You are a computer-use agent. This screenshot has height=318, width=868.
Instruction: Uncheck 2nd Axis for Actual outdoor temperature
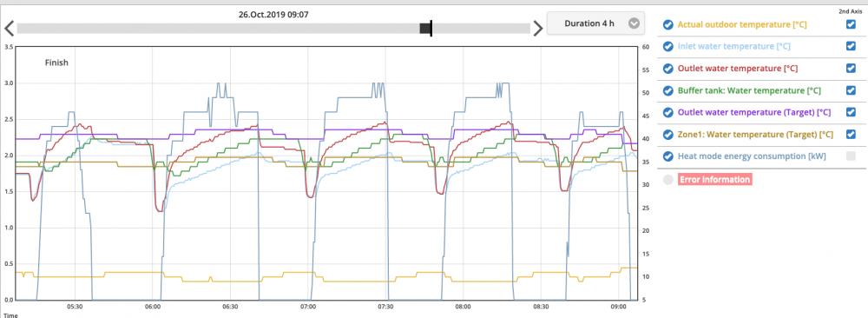851,24
